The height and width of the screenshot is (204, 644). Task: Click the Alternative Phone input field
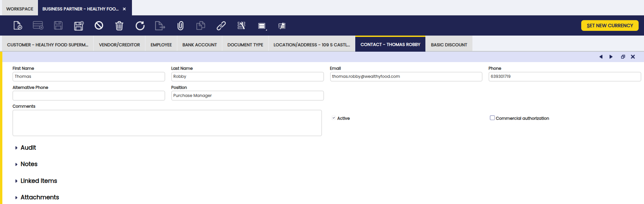89,96
